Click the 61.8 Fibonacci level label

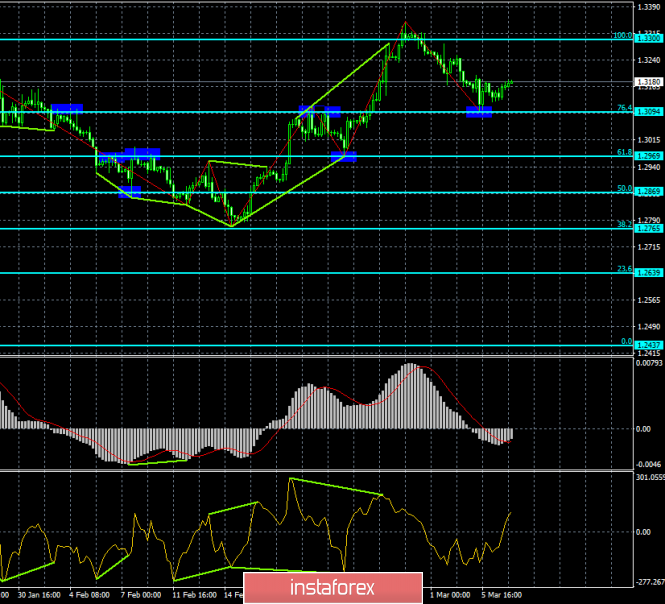pyautogui.click(x=624, y=152)
